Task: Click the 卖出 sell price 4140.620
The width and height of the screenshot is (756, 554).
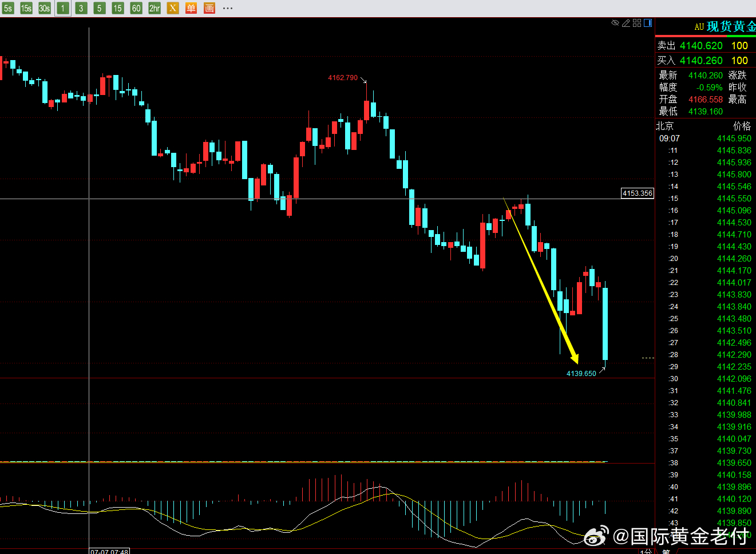Action: coord(701,46)
